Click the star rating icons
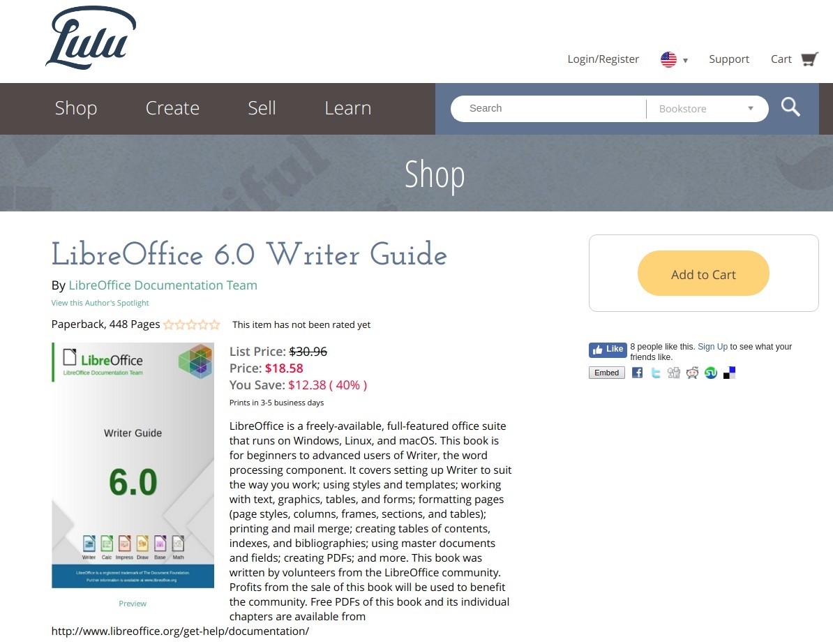The width and height of the screenshot is (833, 644). [x=191, y=324]
